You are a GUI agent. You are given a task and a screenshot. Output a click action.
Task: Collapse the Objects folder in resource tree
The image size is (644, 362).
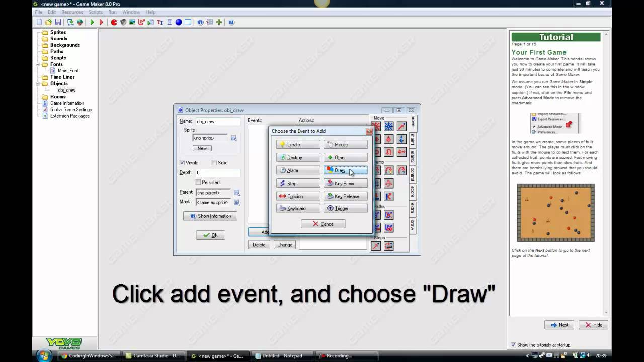pos(38,83)
